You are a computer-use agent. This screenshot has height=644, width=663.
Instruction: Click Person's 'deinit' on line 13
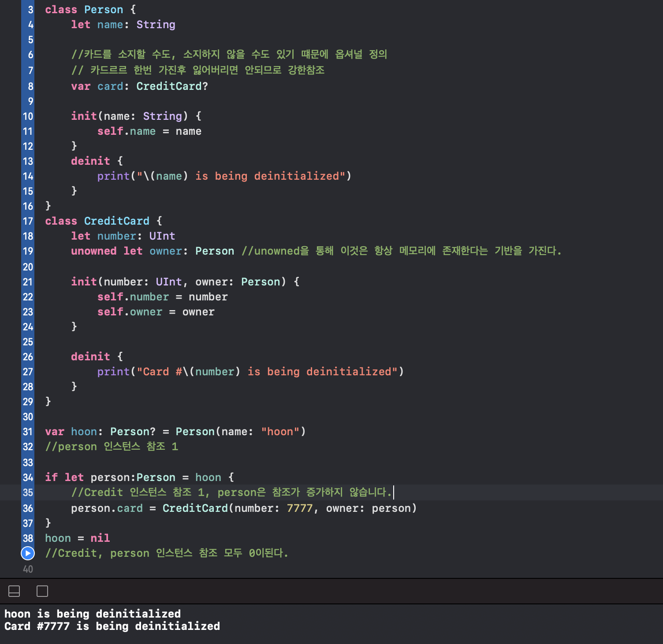pos(90,161)
